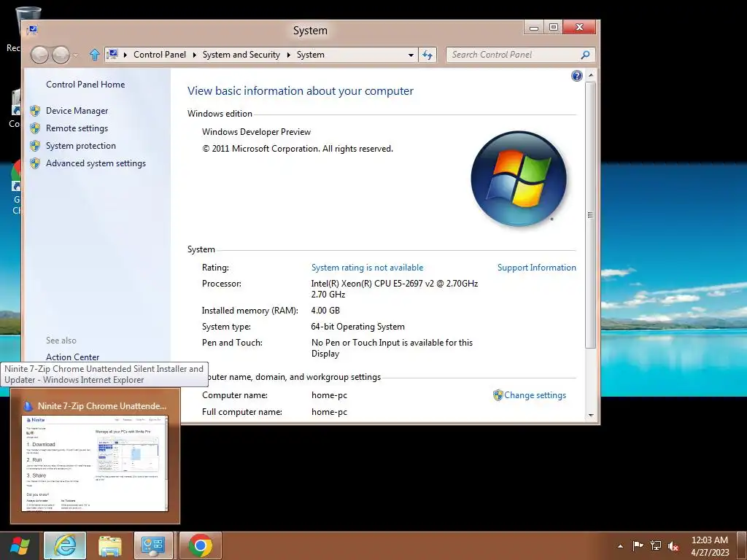Screen dimensions: 747x560
Task: Expand arrow after System and Security breadcrumb
Action: pos(289,55)
